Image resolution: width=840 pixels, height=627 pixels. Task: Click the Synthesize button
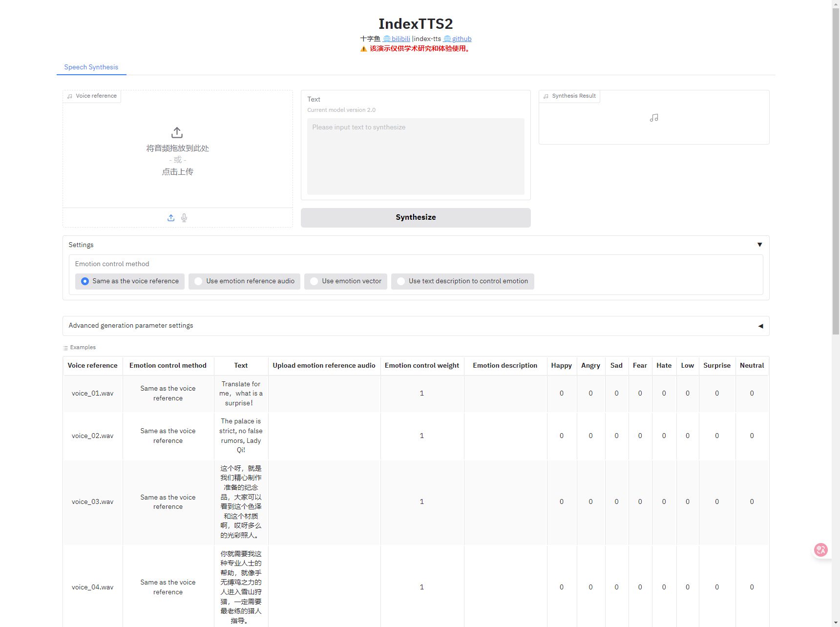(x=416, y=218)
